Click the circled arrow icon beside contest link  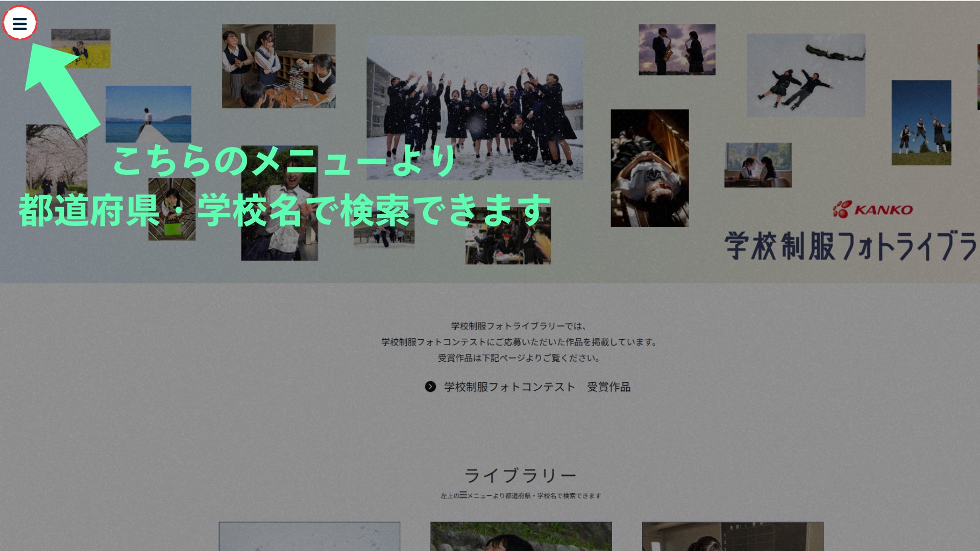click(430, 387)
